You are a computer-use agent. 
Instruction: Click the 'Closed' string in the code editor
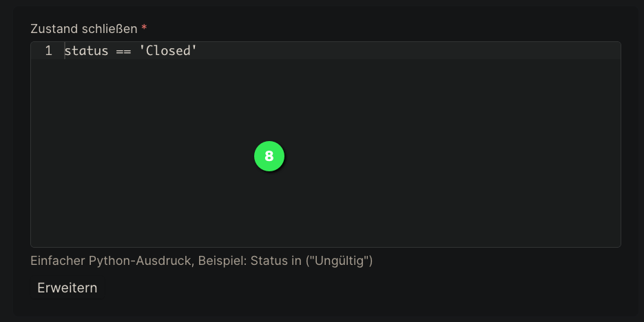coord(168,50)
